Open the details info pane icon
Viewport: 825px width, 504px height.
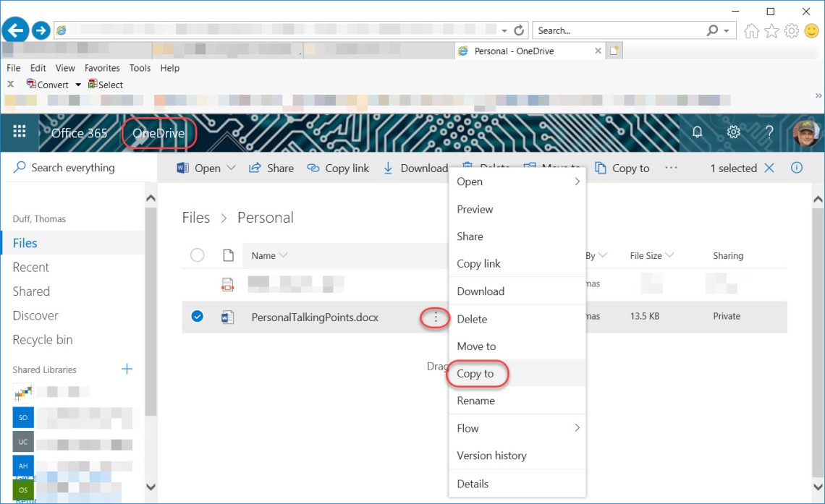coord(797,168)
